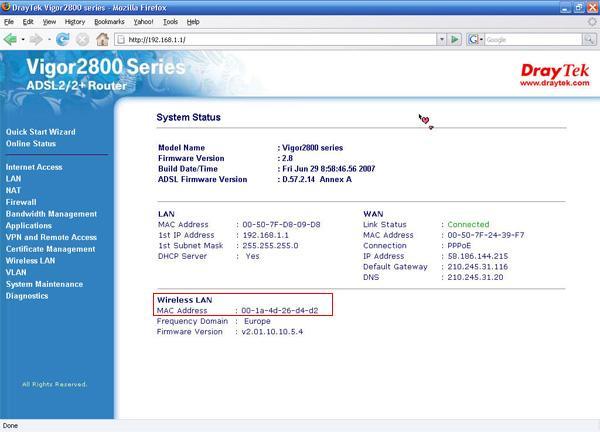Click the Stop loading icon
The height and width of the screenshot is (432, 600).
(x=82, y=39)
